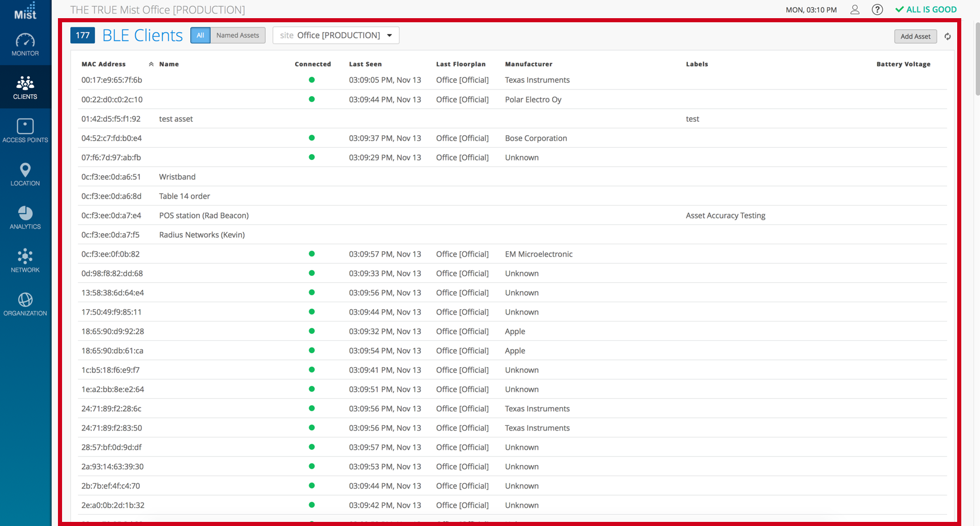Click the Mist logo
980x526 pixels.
25,11
